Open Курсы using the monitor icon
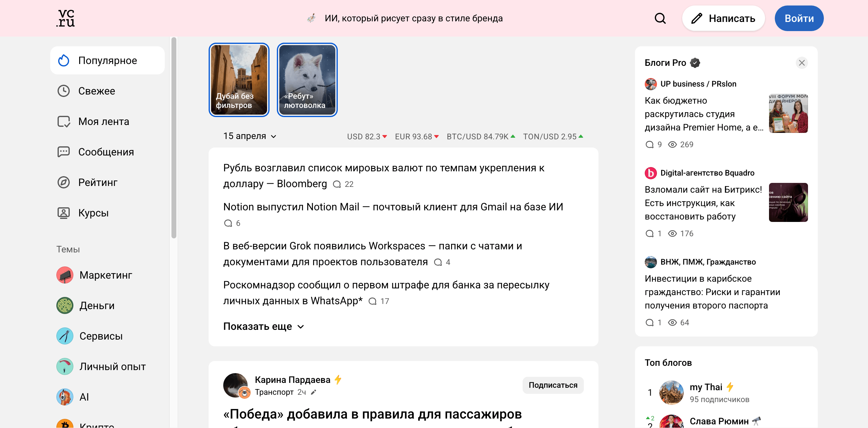868x428 pixels. coord(64,212)
